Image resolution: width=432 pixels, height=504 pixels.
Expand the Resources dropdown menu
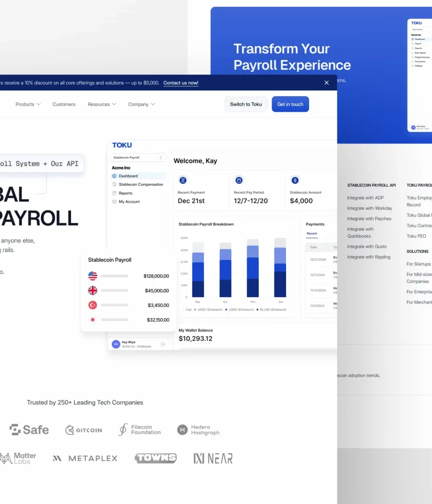(102, 104)
